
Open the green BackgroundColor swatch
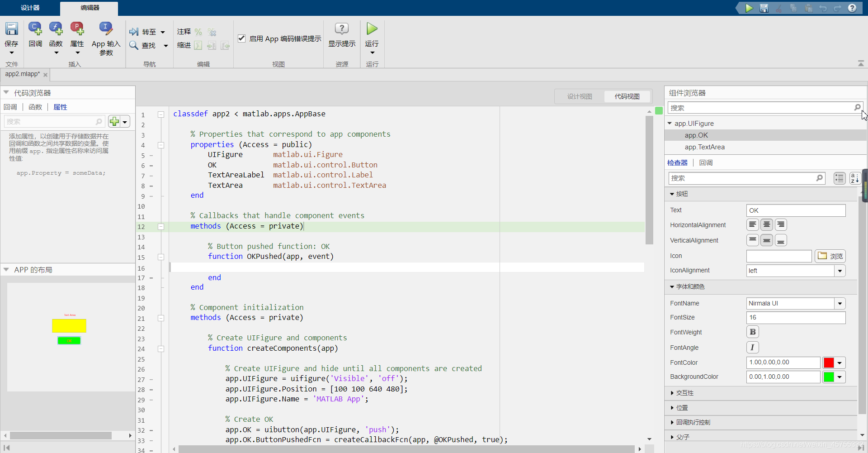click(x=830, y=377)
